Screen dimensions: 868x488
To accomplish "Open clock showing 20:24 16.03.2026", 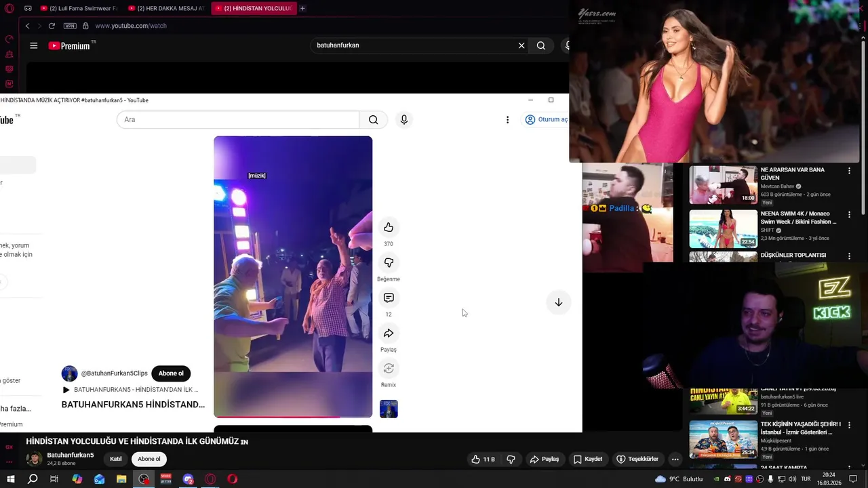I will (829, 479).
